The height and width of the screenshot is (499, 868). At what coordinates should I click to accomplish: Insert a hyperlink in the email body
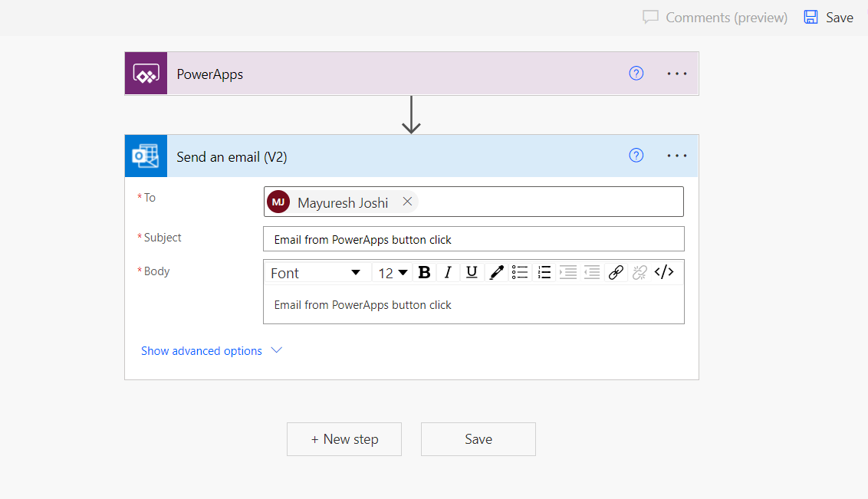tap(616, 272)
